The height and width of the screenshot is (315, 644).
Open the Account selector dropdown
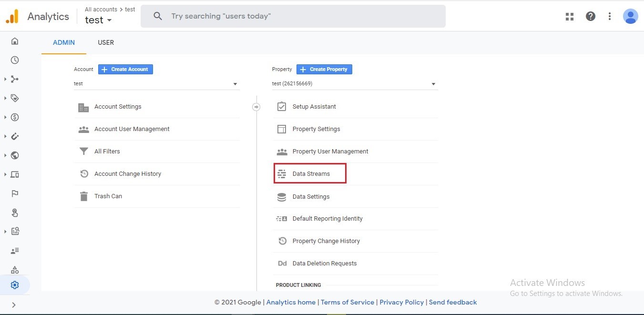(x=156, y=84)
